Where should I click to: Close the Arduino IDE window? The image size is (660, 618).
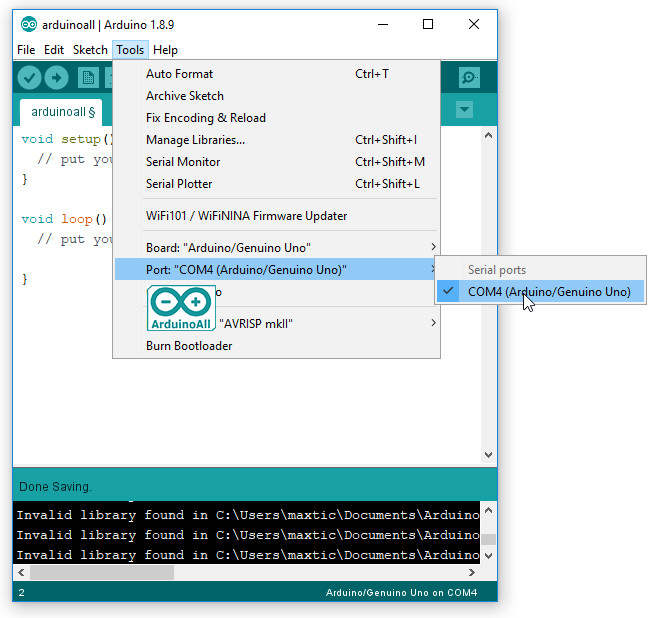pyautogui.click(x=474, y=24)
